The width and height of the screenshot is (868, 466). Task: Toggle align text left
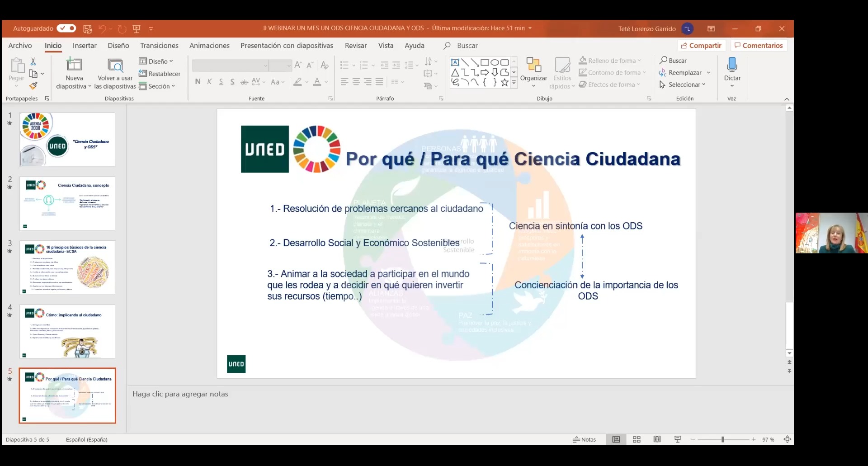pos(344,82)
